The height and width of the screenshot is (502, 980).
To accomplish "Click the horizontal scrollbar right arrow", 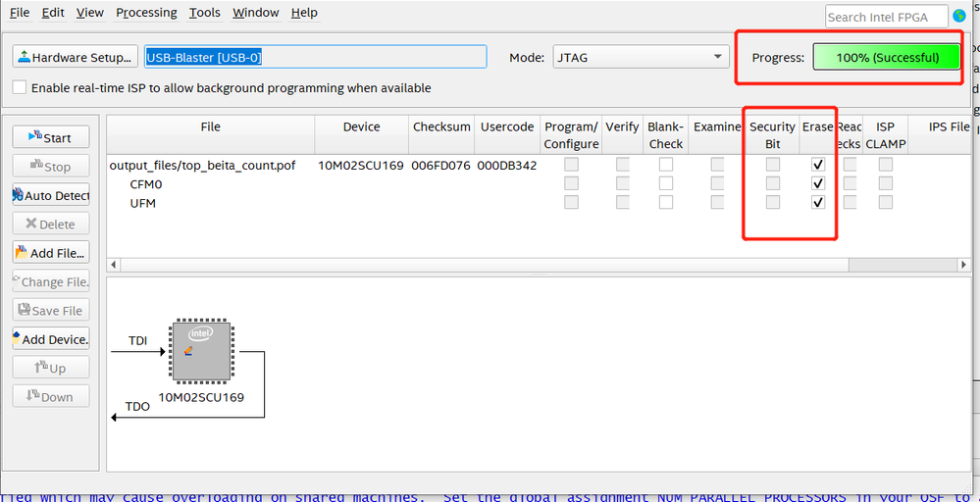I will [x=963, y=265].
